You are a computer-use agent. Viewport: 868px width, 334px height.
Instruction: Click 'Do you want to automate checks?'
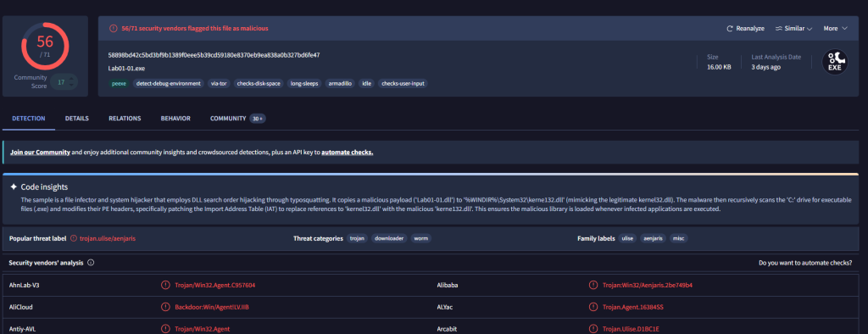point(805,263)
